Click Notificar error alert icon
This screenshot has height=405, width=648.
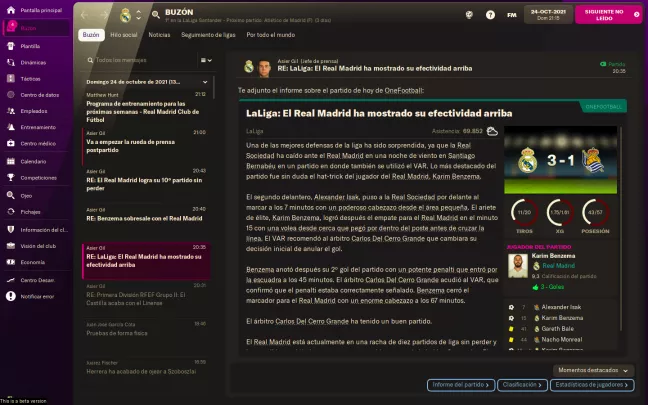11,296
